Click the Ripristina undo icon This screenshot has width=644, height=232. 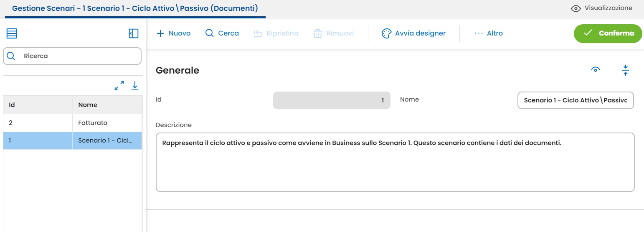pyautogui.click(x=258, y=33)
